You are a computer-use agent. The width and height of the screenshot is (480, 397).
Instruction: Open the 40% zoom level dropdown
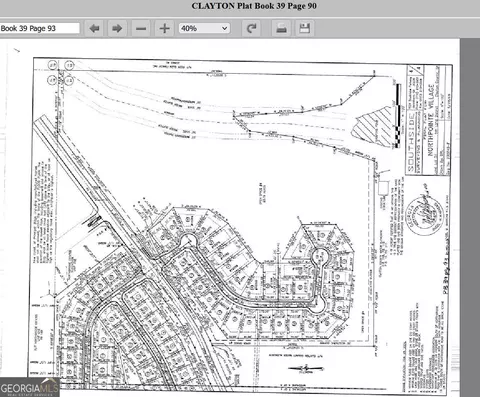point(204,28)
